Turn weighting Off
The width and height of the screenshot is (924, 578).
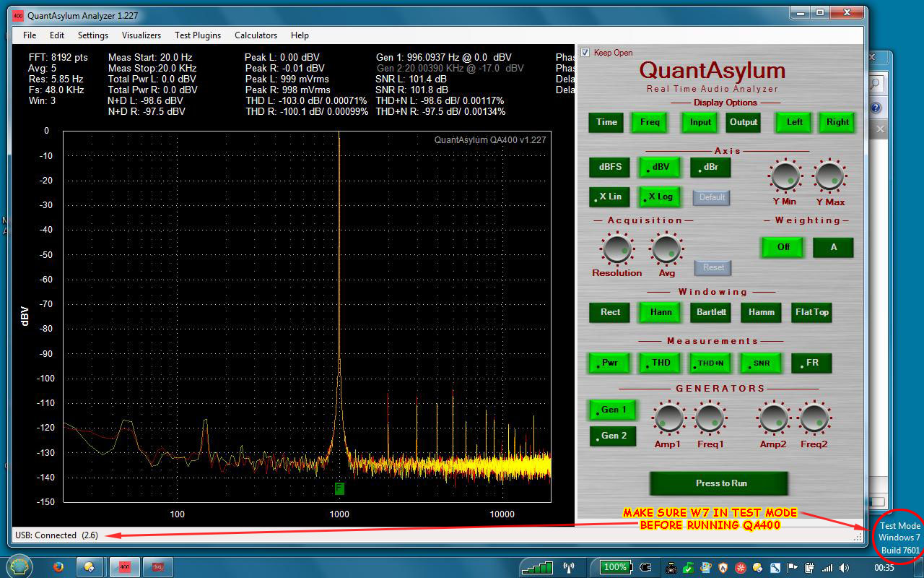(783, 247)
